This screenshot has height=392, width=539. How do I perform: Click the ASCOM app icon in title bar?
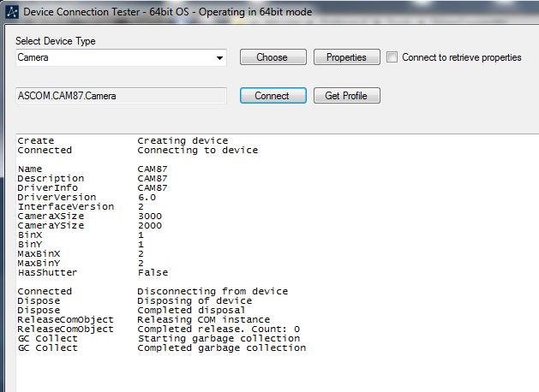(x=12, y=12)
